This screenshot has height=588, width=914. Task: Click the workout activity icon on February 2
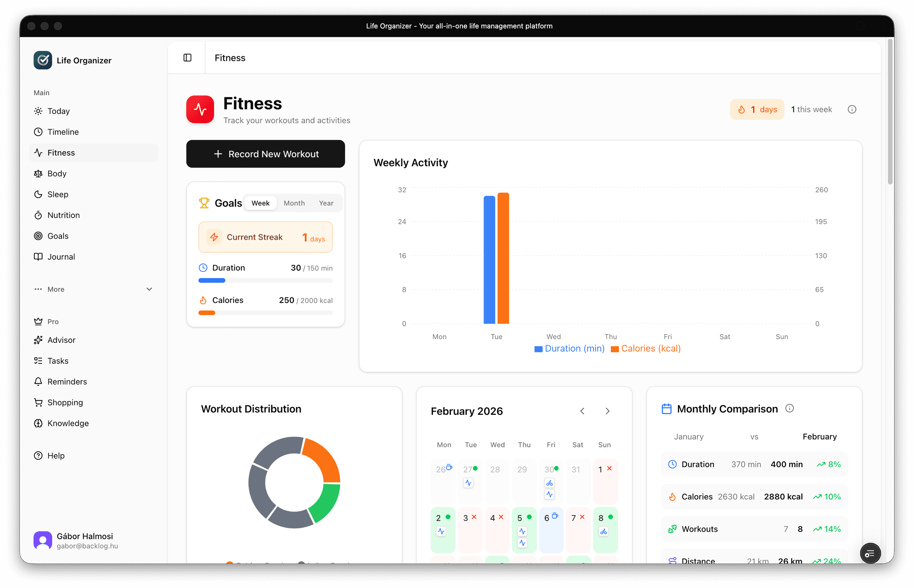point(442,531)
